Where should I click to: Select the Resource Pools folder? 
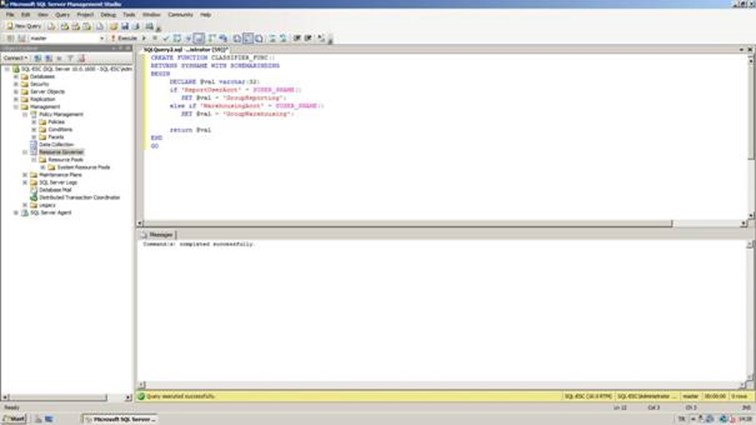coord(65,160)
